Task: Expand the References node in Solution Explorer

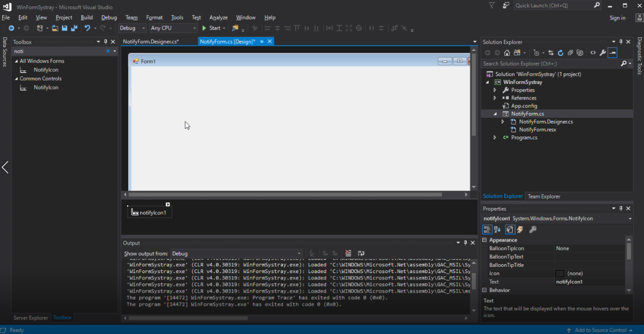Action: [x=495, y=98]
